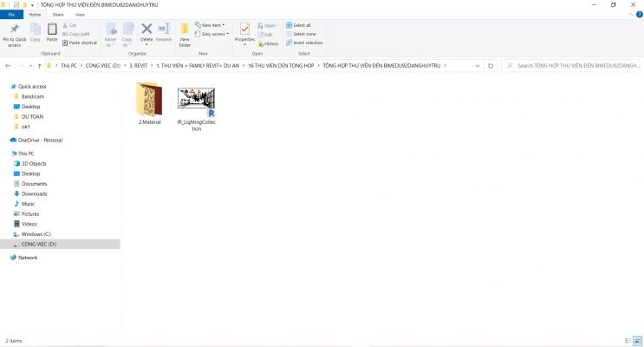Image resolution: width=644 pixels, height=347 pixels.
Task: Click Paste shortcut in Clipboard group
Action: coord(81,42)
